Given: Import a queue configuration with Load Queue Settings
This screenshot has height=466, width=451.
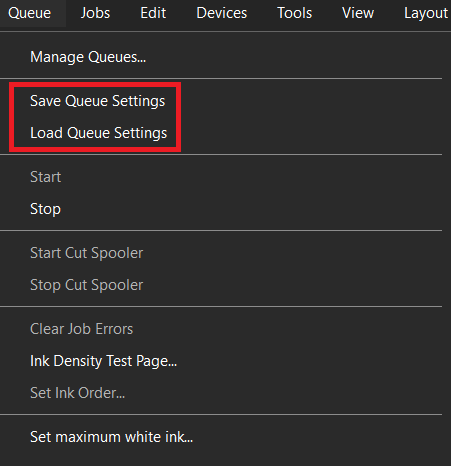Looking at the screenshot, I should tap(221, 133).
